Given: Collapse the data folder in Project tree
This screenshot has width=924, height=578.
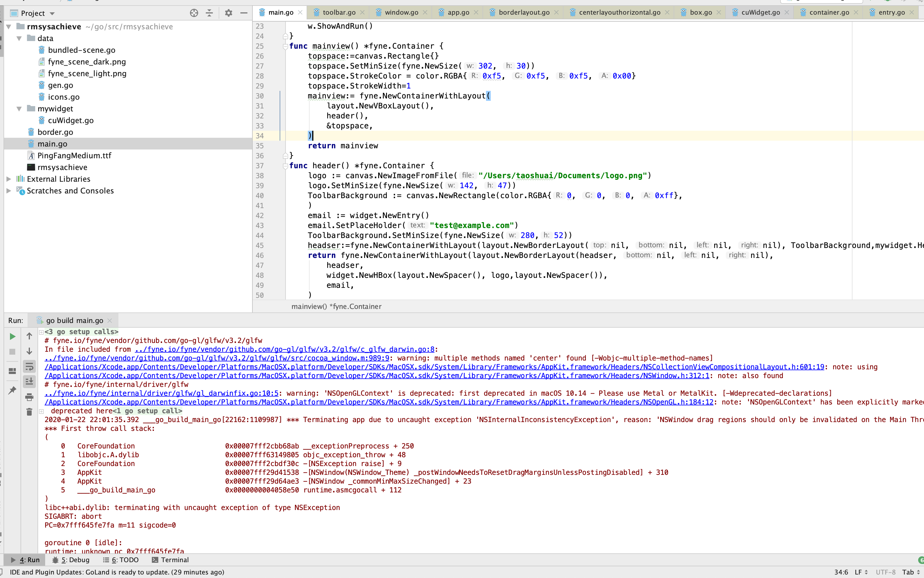Looking at the screenshot, I should 19,38.
